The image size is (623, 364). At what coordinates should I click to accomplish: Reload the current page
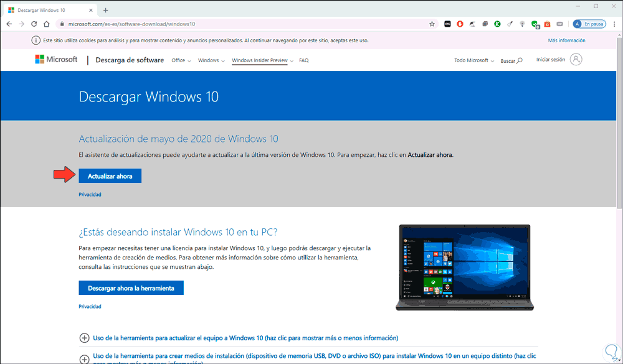point(34,23)
